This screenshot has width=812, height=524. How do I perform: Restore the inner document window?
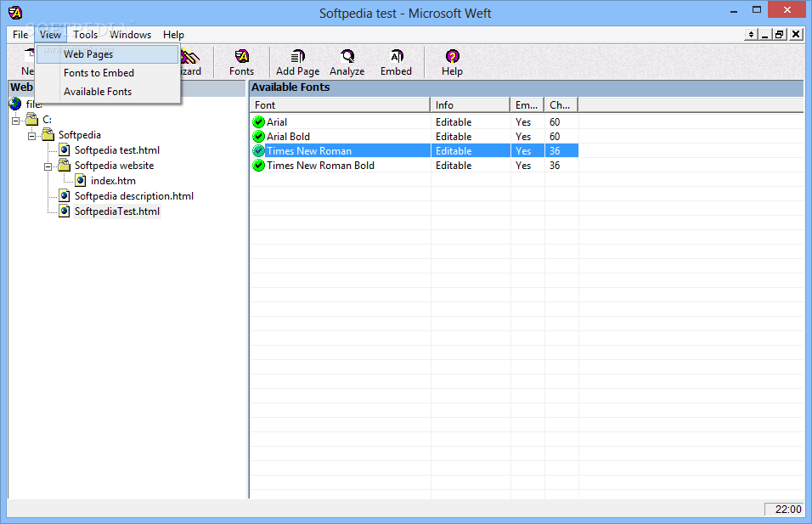(780, 35)
